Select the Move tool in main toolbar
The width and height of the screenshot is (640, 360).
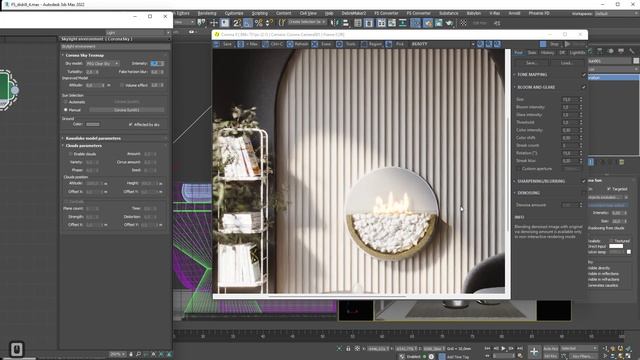(x=213, y=23)
